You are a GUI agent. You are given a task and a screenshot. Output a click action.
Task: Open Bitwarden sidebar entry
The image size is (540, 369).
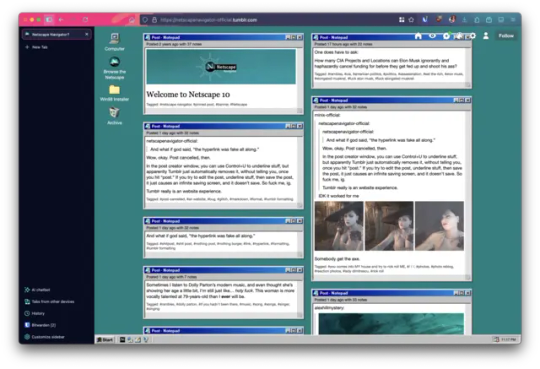40,325
